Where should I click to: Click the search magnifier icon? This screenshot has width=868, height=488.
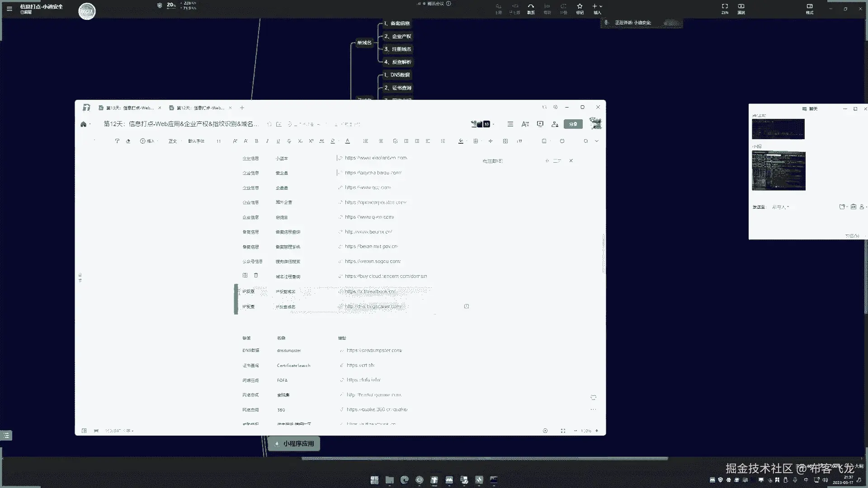[585, 141]
